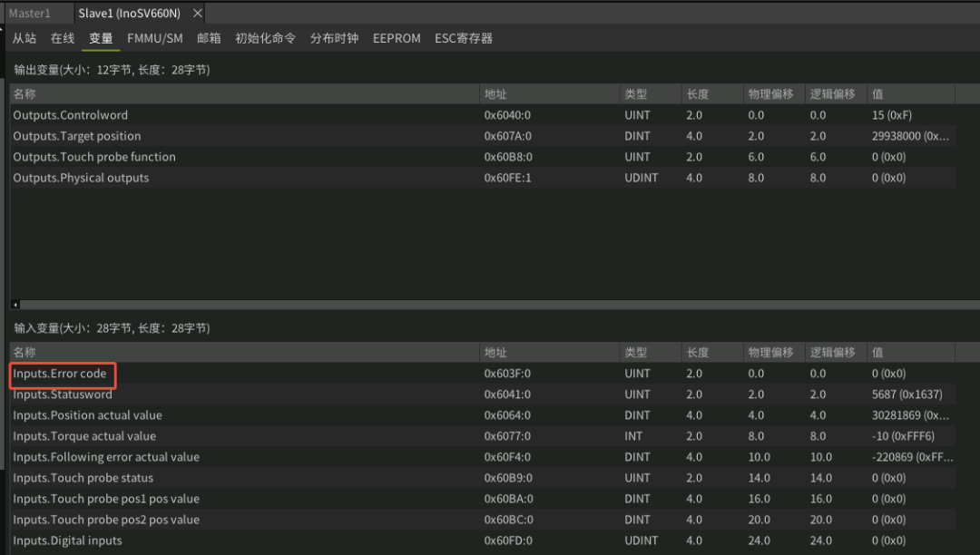This screenshot has width=980, height=555.
Task: Switch to the 邮箱 tab
Action: (209, 38)
